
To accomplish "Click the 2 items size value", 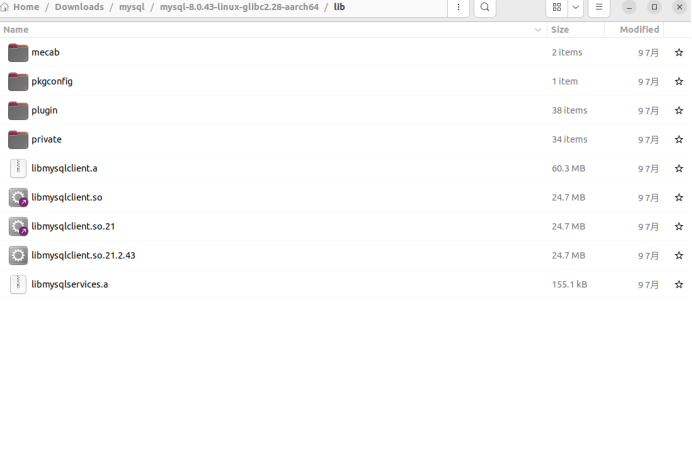I will point(567,53).
